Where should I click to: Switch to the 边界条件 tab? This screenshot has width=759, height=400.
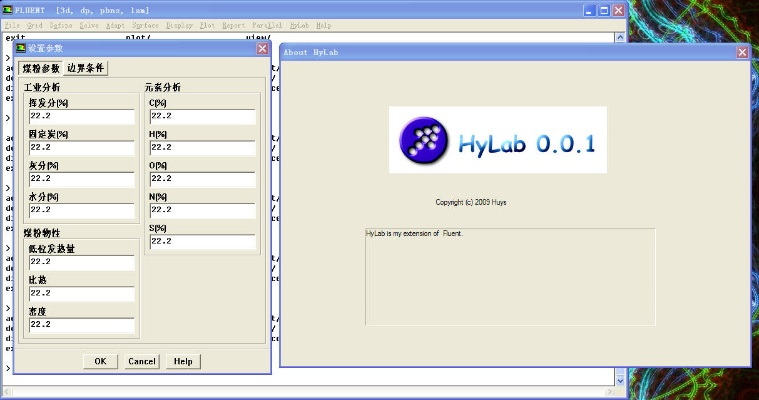(86, 68)
